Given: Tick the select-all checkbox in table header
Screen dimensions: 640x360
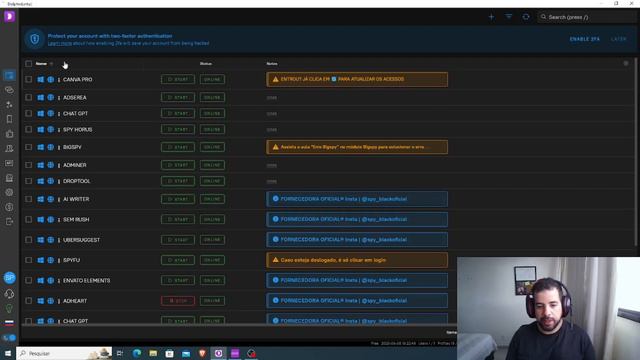Looking at the screenshot, I should (29, 64).
